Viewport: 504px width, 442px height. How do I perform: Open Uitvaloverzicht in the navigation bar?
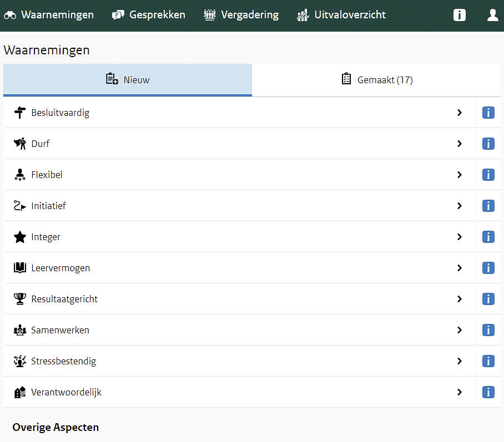pos(341,15)
